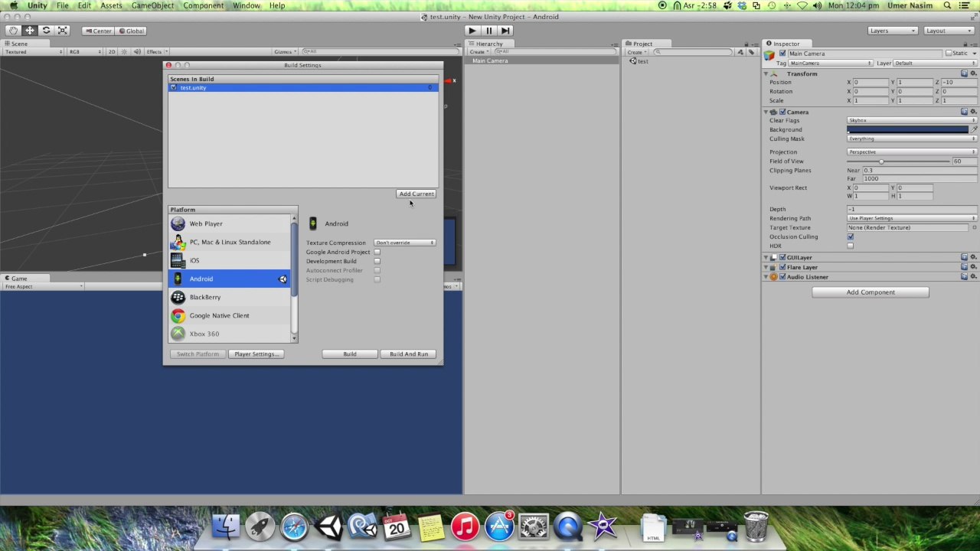Open Layers dropdown in top toolbar

point(893,31)
